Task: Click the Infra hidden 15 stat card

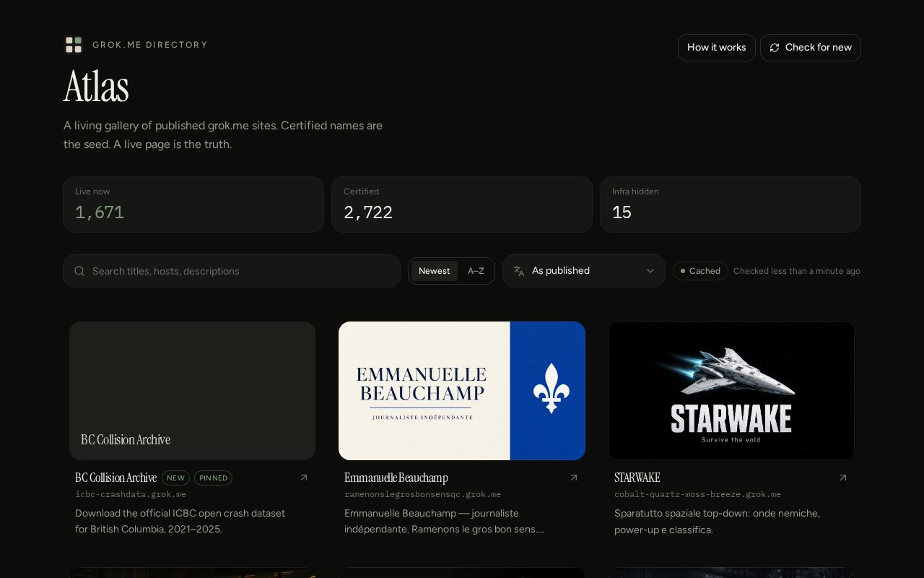Action: (x=731, y=204)
